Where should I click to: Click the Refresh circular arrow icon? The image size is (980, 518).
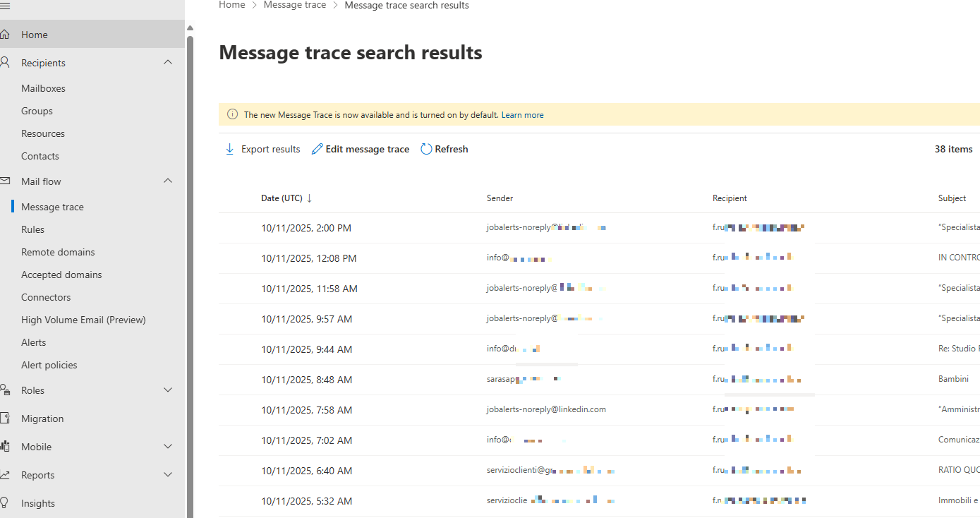tap(426, 150)
